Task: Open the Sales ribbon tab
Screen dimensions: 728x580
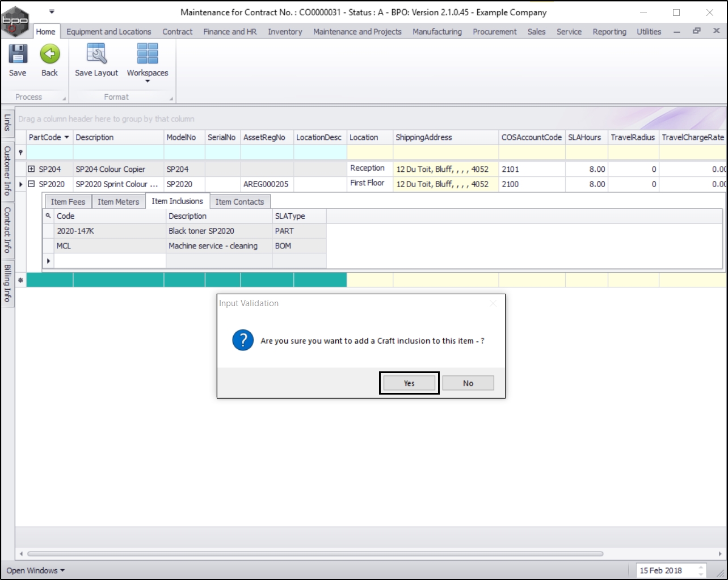Action: click(536, 32)
